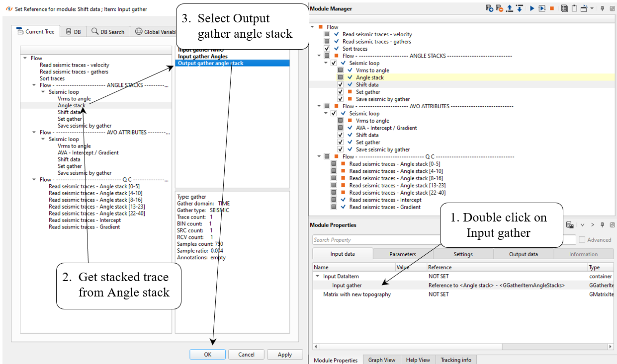Screen dimensions: 617x364
Task: Enable the Advanced checkbox in Module Properties
Action: [582, 240]
